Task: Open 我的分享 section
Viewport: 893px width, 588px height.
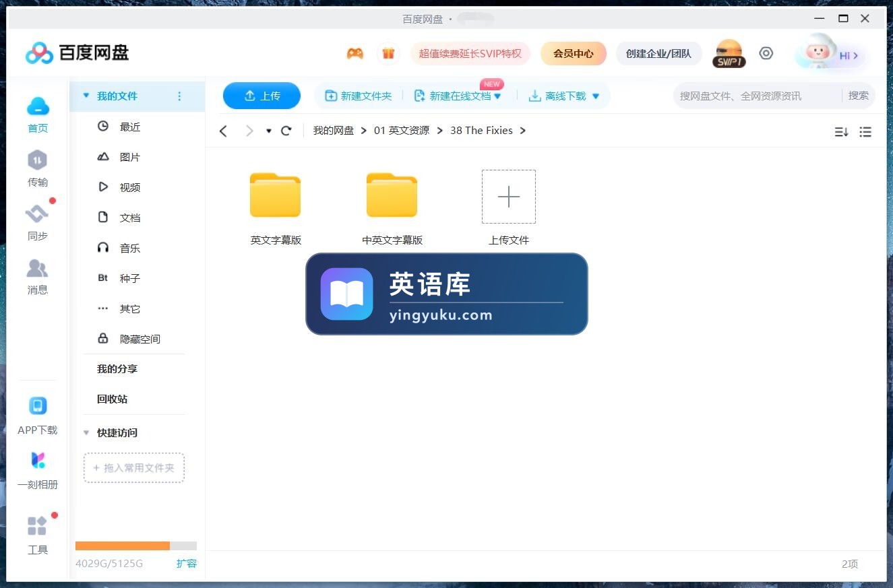Action: pos(117,369)
